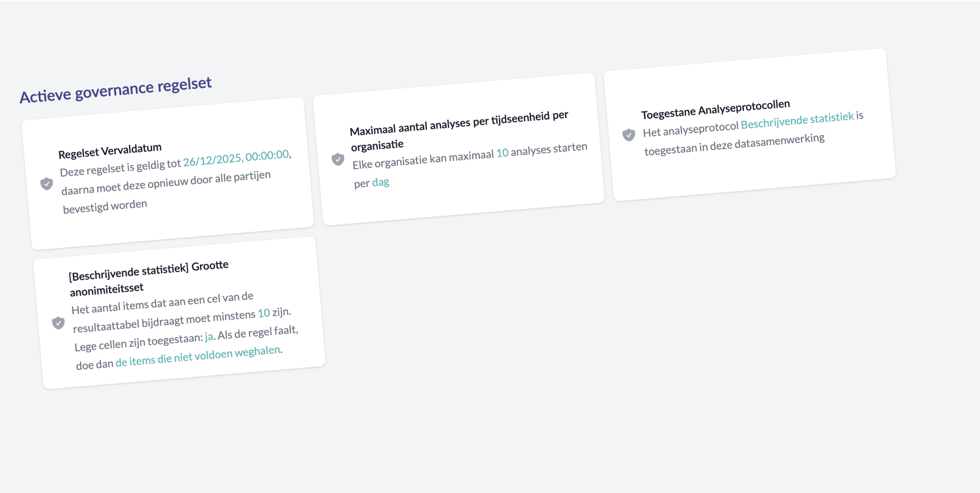Click the shield icon beside Toegestane Analyseprotocollen
The width and height of the screenshot is (980, 493).
click(x=628, y=135)
